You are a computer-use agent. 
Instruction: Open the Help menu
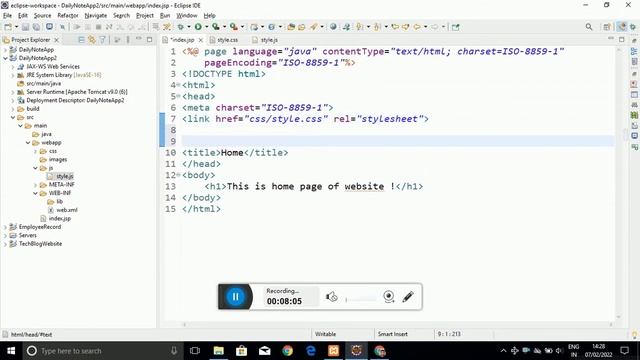[209, 16]
